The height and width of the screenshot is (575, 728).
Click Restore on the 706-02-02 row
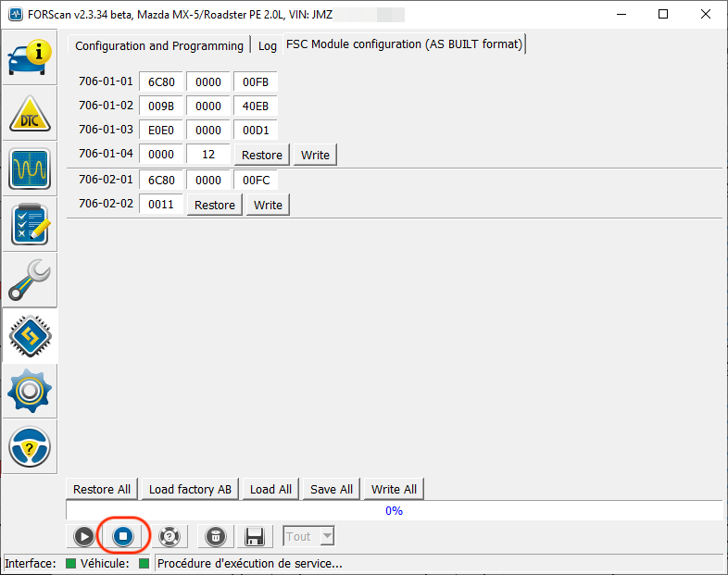pyautogui.click(x=215, y=206)
